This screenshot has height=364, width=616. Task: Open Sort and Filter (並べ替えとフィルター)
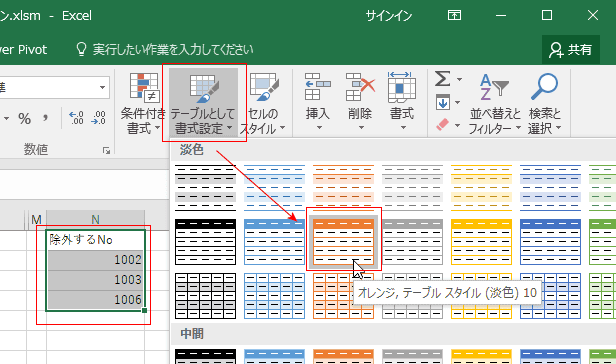tap(495, 103)
